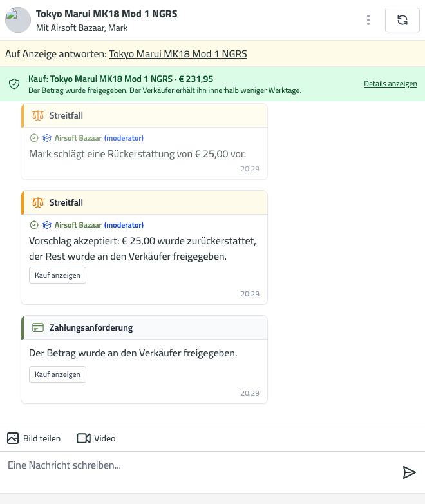Click the Der Betrag wurde freigegeben banner note
This screenshot has width=425, height=504.
coord(165,90)
